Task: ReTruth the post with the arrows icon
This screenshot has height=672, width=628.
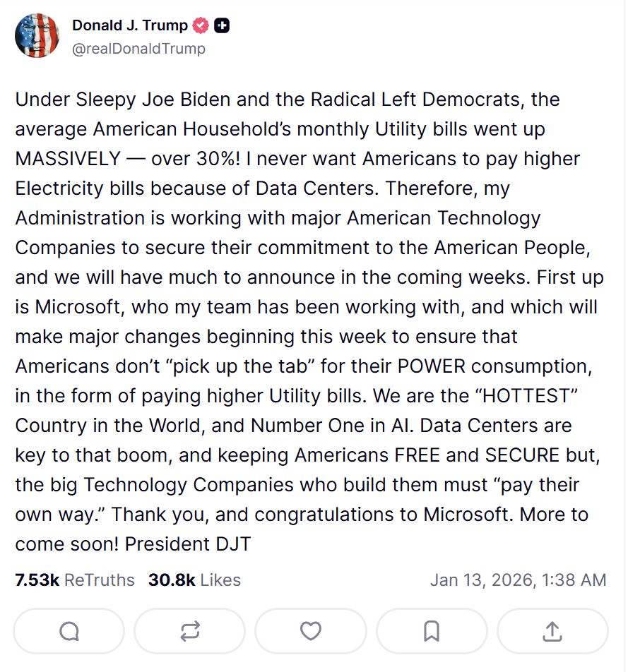Action: click(x=190, y=630)
